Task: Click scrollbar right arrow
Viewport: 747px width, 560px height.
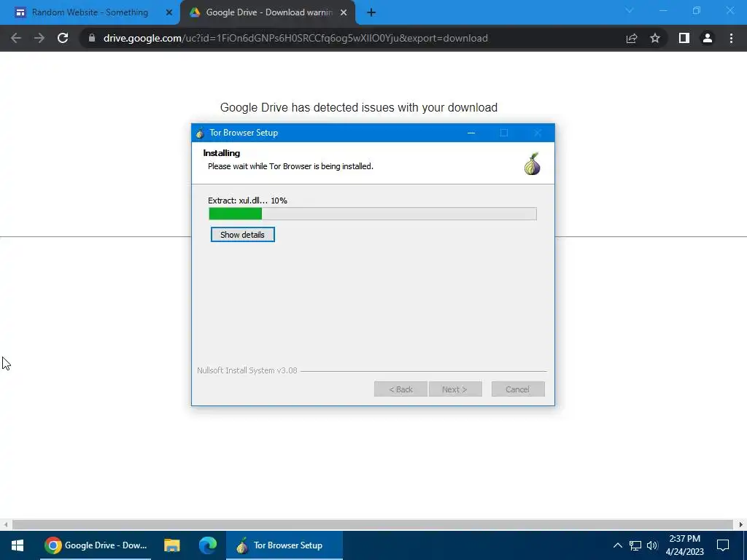Action: (741, 525)
